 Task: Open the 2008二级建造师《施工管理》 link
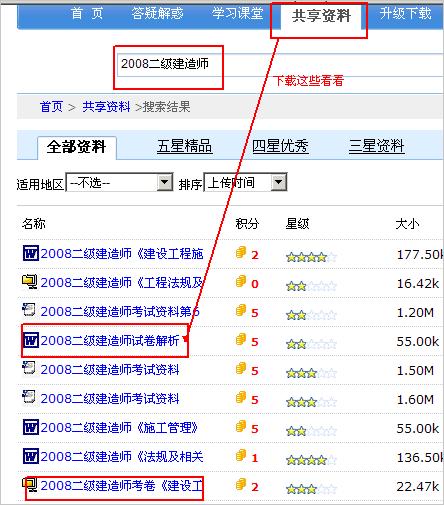[x=119, y=427]
